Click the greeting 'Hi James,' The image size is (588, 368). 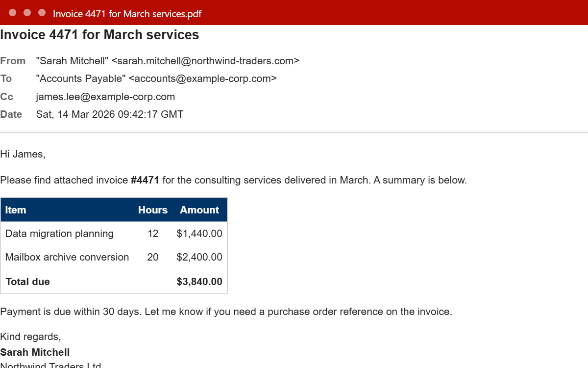23,154
